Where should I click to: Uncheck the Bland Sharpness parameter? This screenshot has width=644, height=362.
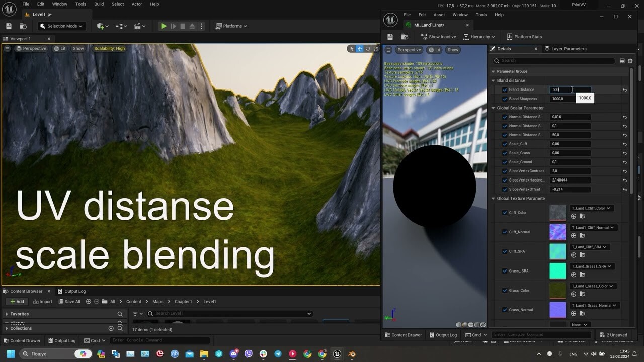click(505, 99)
